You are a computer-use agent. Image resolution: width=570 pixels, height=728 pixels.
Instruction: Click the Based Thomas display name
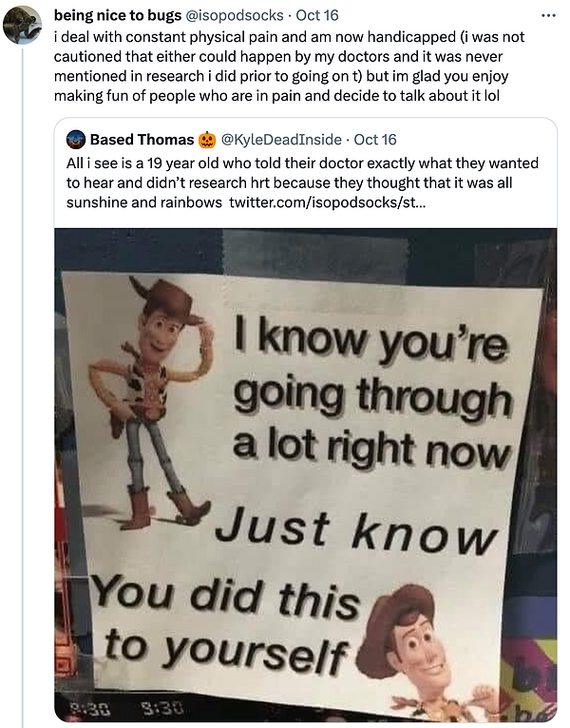pos(141,140)
